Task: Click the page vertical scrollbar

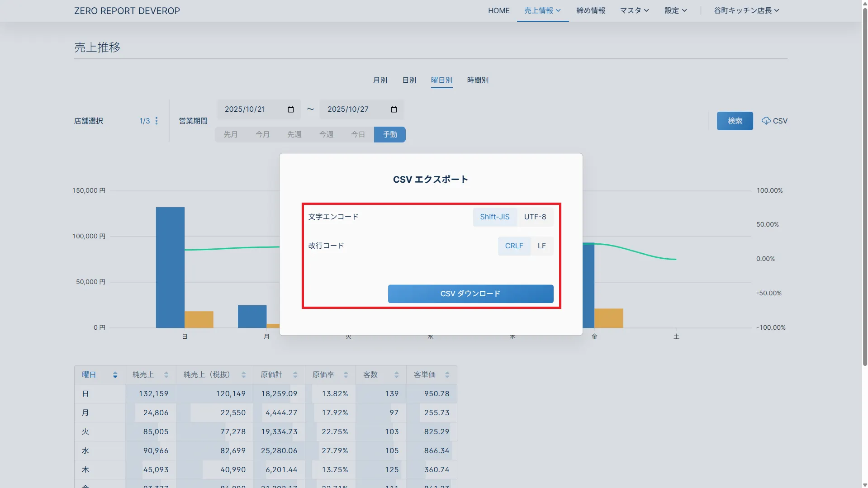Action: click(x=865, y=181)
